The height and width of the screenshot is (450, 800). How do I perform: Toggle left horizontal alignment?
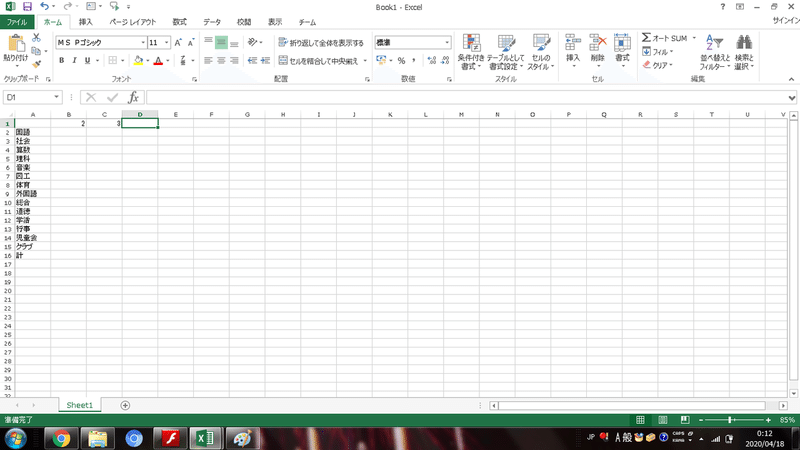click(x=208, y=60)
